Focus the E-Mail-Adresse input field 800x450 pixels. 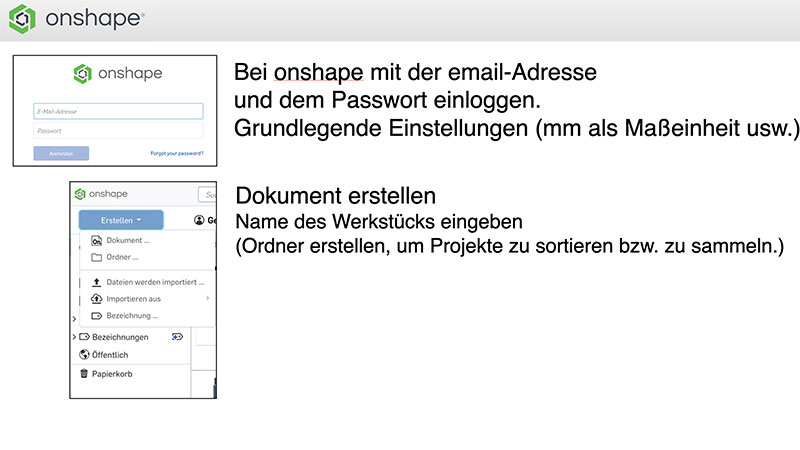coord(117,112)
